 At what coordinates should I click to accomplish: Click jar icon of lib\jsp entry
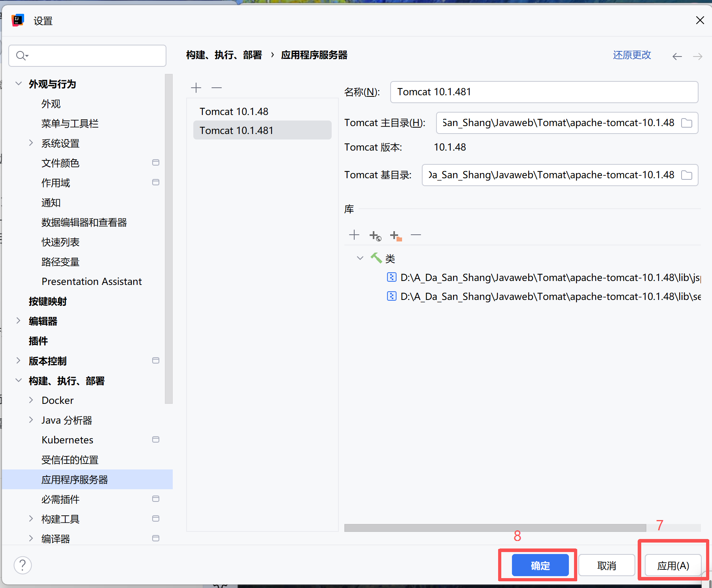click(391, 277)
